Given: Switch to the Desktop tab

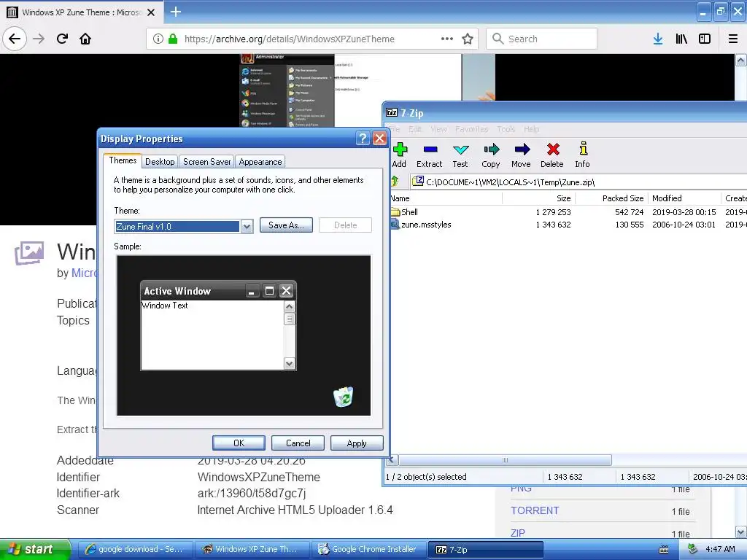Looking at the screenshot, I should coord(160,162).
